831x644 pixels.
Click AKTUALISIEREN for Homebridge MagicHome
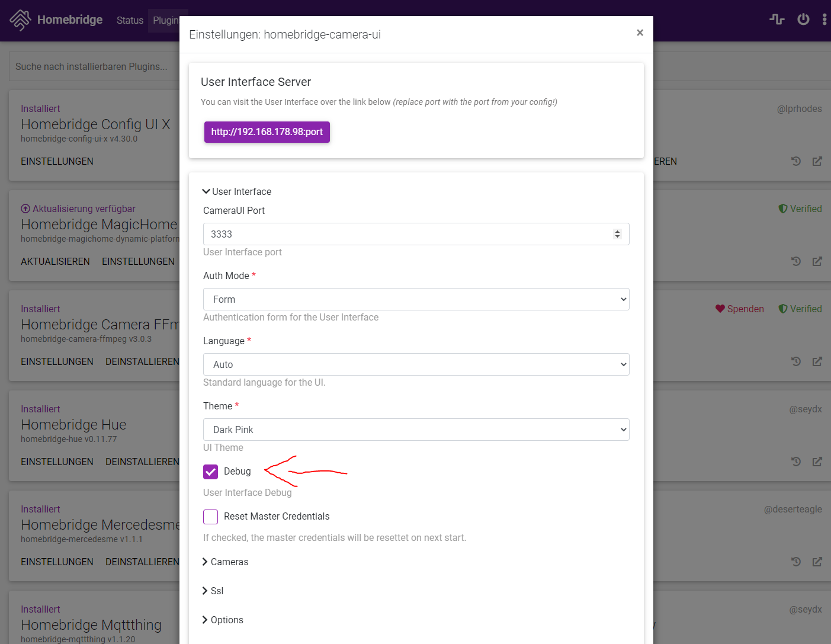point(55,261)
